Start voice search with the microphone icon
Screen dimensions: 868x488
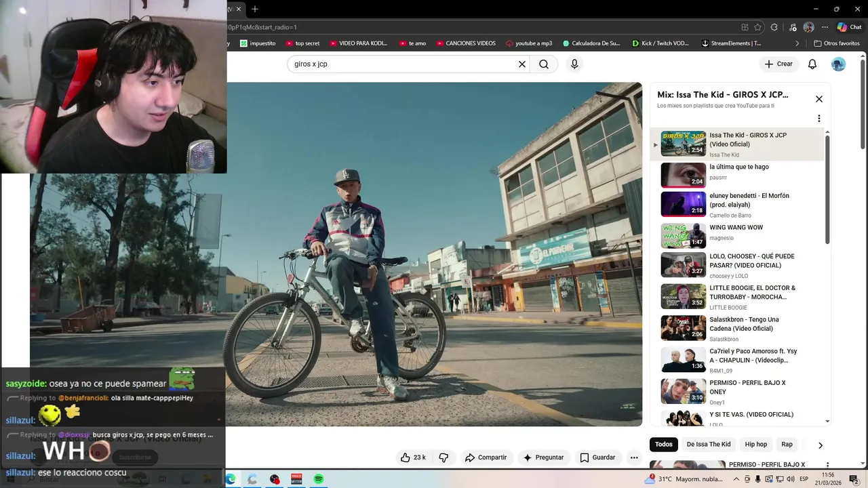574,64
